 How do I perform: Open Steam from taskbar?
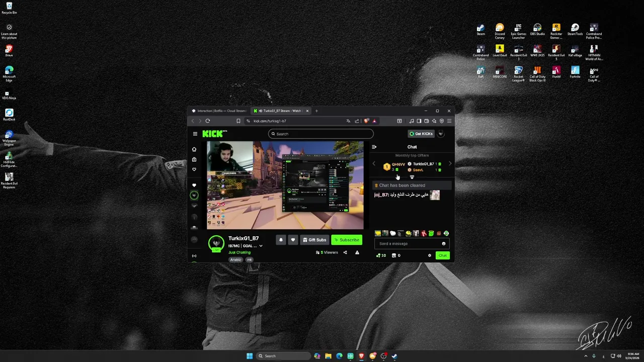point(394,356)
